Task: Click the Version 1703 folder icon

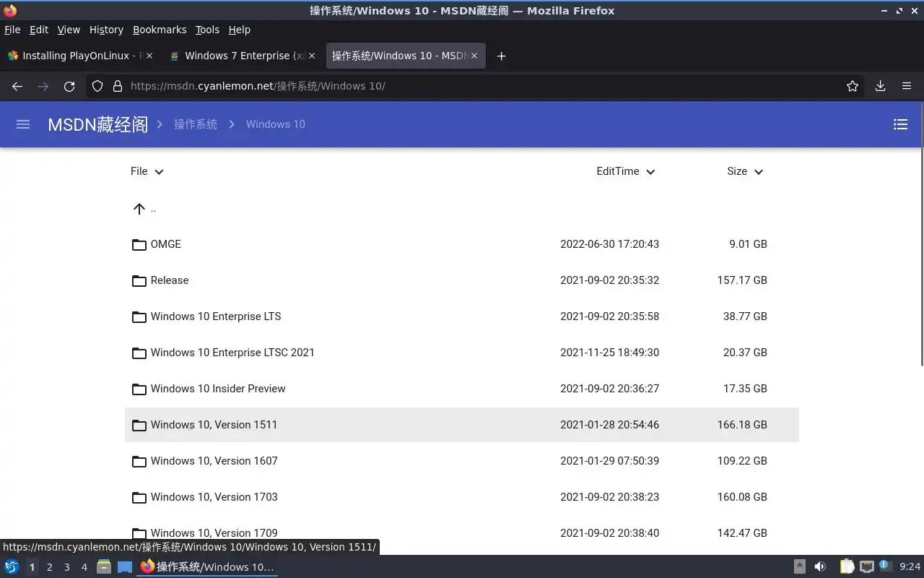Action: [x=139, y=497]
